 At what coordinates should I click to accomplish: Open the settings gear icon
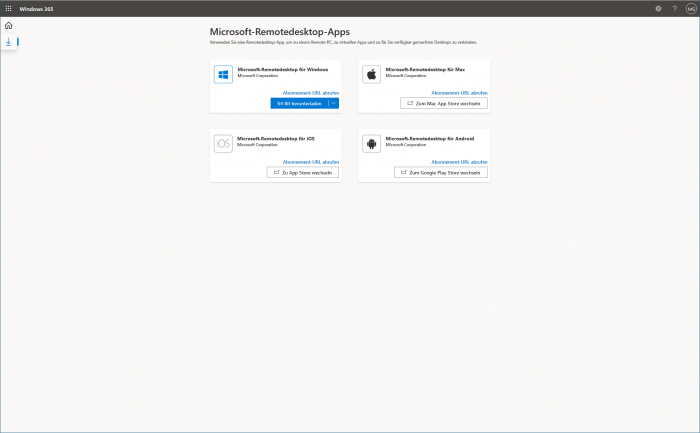658,8
